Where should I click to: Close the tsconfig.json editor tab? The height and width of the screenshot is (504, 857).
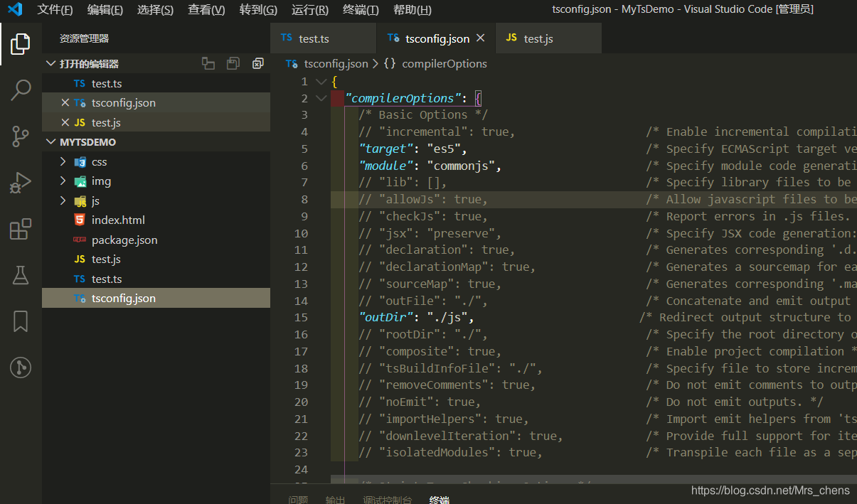481,38
